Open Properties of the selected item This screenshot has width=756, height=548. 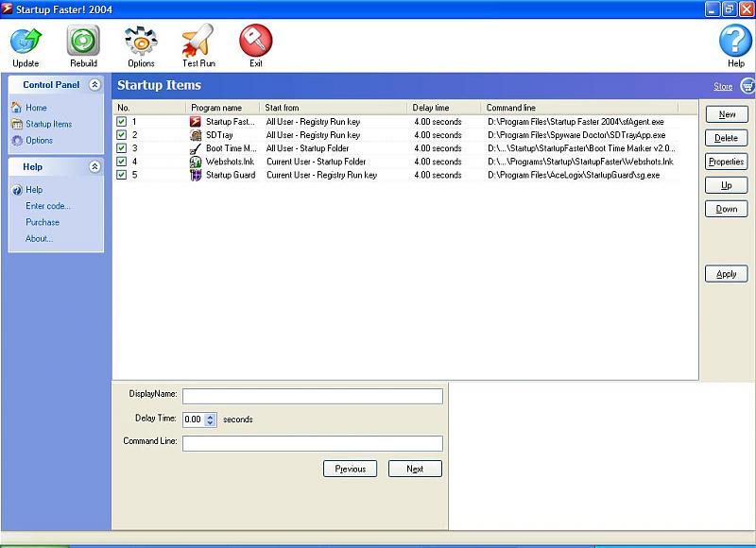tap(726, 162)
